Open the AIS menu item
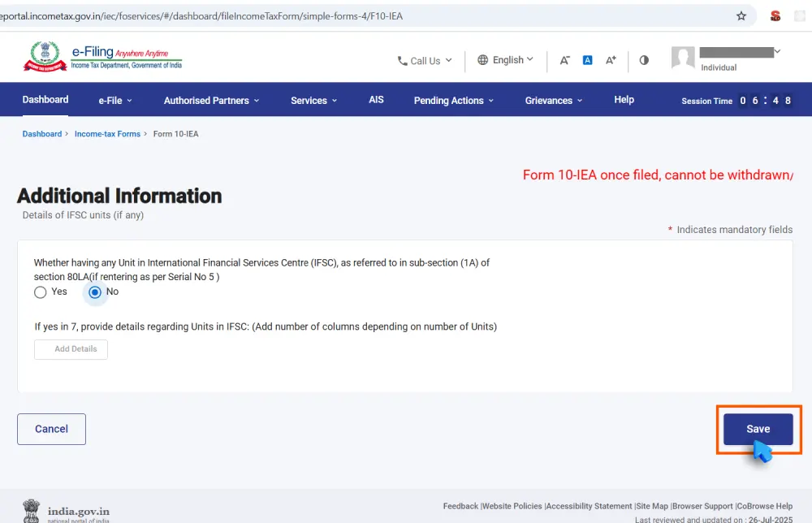 (x=376, y=100)
